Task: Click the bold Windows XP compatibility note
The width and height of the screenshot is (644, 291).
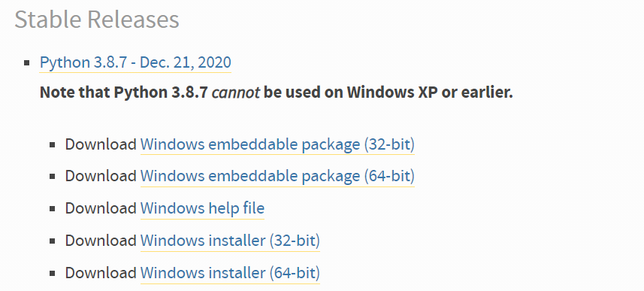Action: pos(277,92)
